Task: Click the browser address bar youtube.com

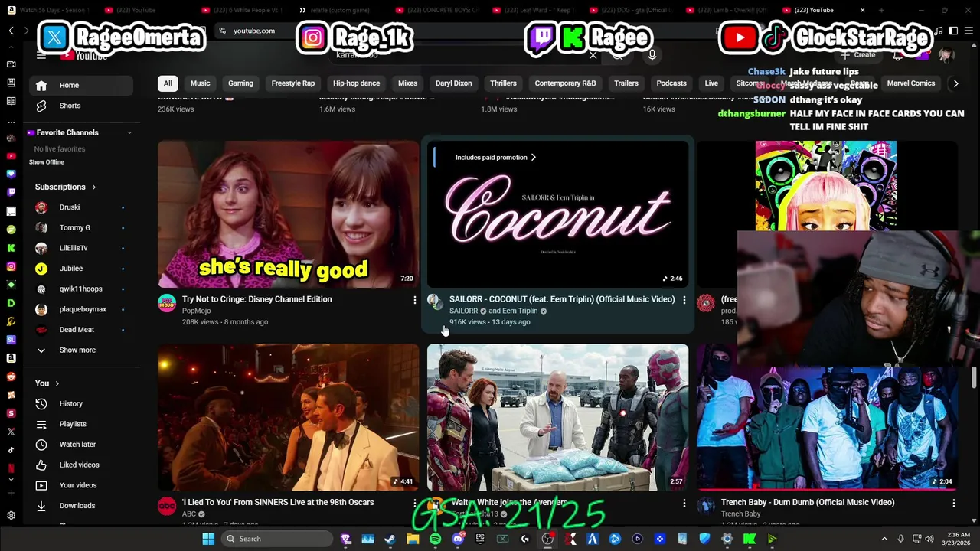Action: [254, 31]
